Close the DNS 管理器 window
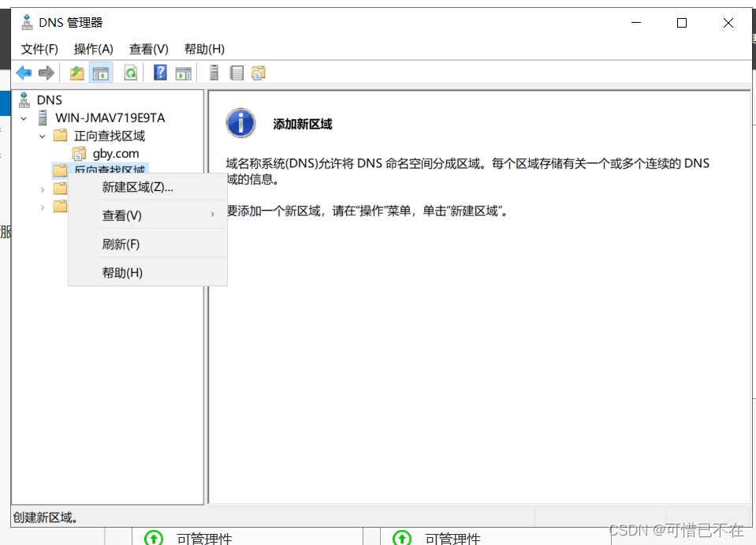The height and width of the screenshot is (545, 756). click(728, 23)
